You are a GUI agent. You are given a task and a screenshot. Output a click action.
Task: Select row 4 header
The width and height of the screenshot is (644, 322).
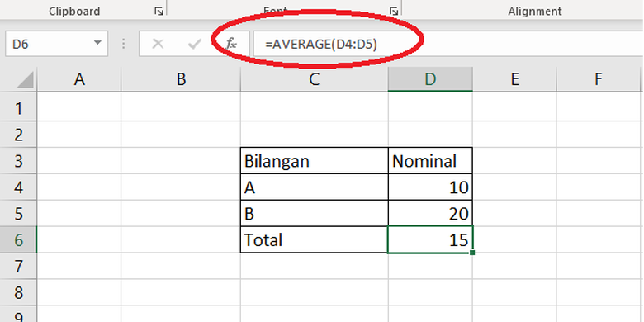click(18, 187)
